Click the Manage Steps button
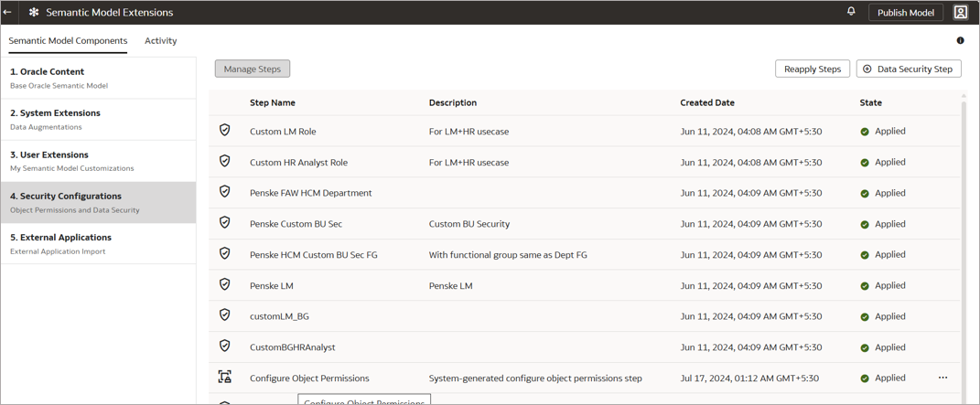The height and width of the screenshot is (405, 980). coord(253,69)
